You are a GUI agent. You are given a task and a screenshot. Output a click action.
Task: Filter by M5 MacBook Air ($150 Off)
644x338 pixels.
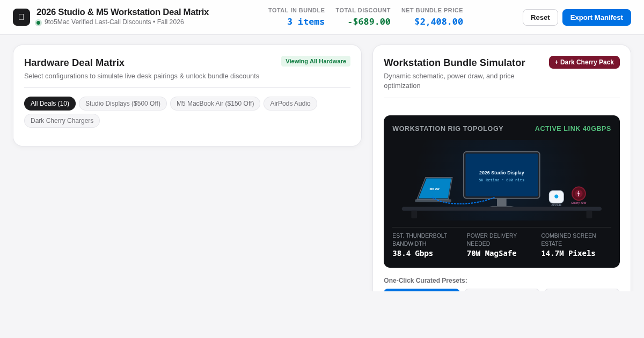[x=215, y=104]
